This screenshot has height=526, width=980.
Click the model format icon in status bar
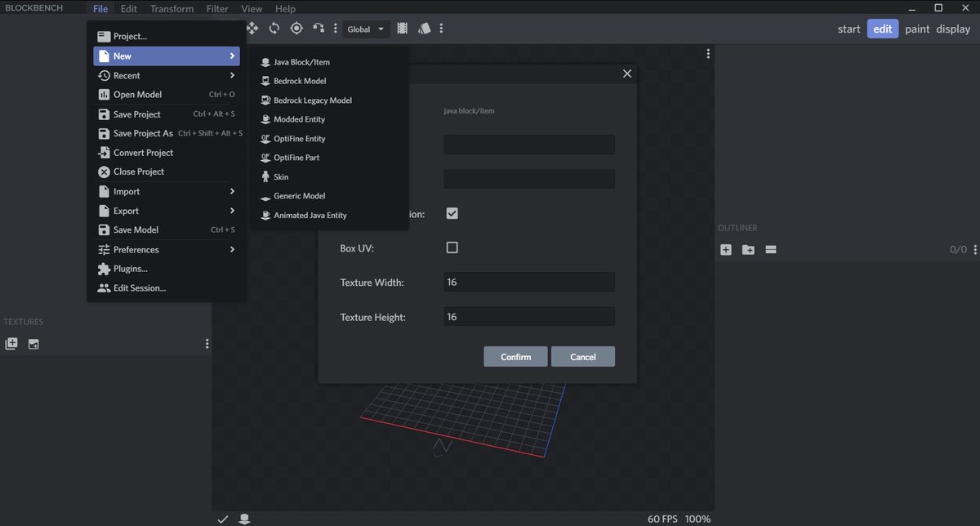(x=244, y=519)
